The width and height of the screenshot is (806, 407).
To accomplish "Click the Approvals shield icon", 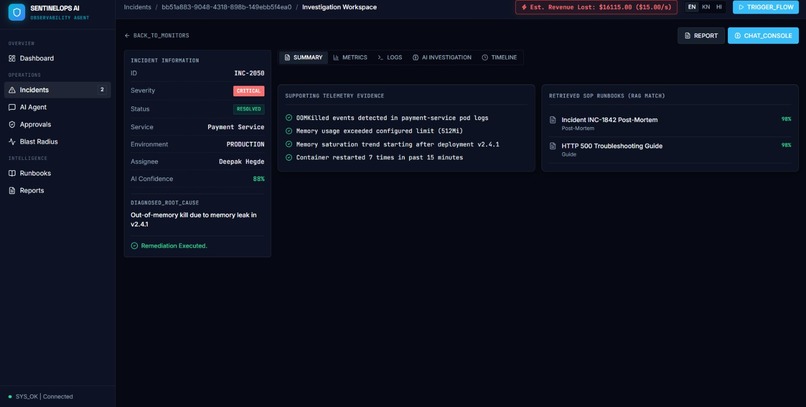I will click(x=12, y=124).
